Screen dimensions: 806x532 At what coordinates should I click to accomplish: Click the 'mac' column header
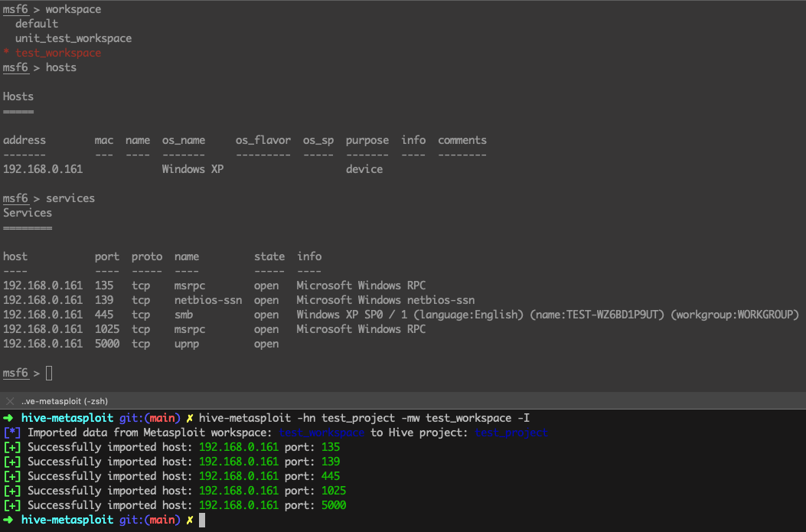tap(104, 140)
